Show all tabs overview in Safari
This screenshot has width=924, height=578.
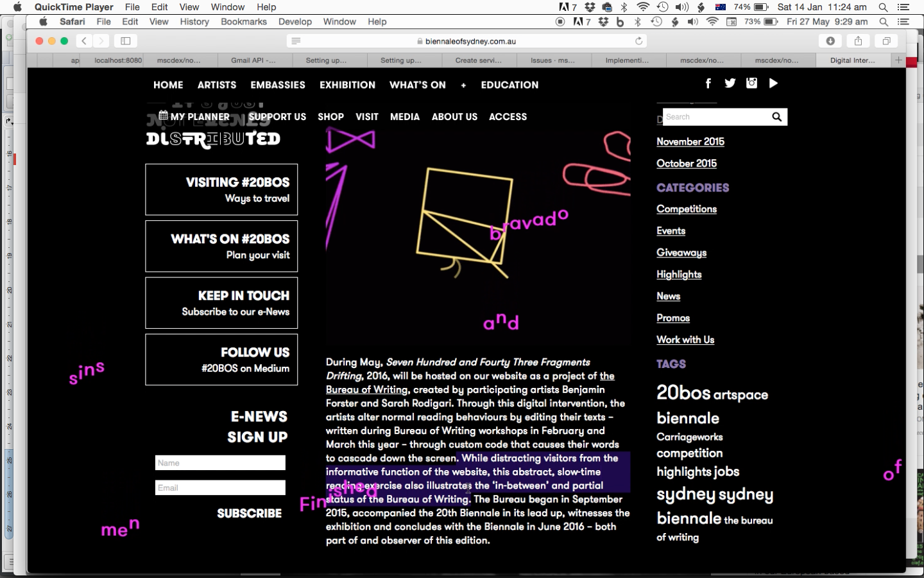[x=886, y=41]
